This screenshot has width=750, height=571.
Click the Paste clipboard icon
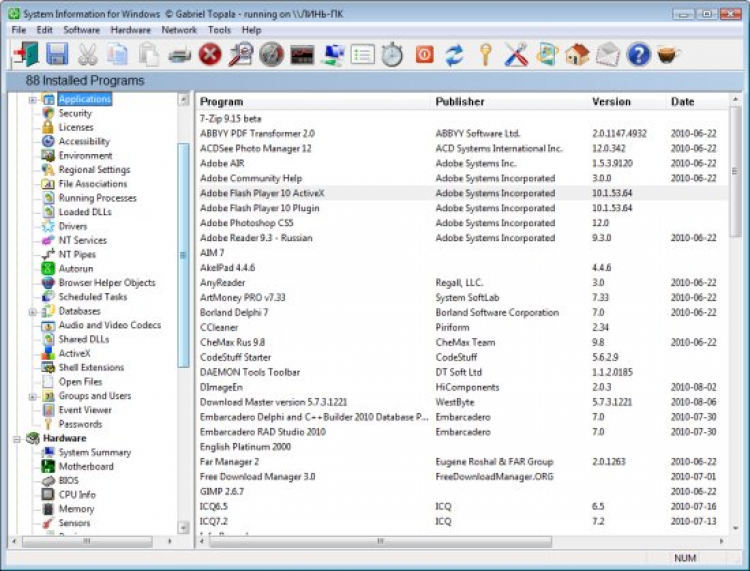(x=149, y=55)
